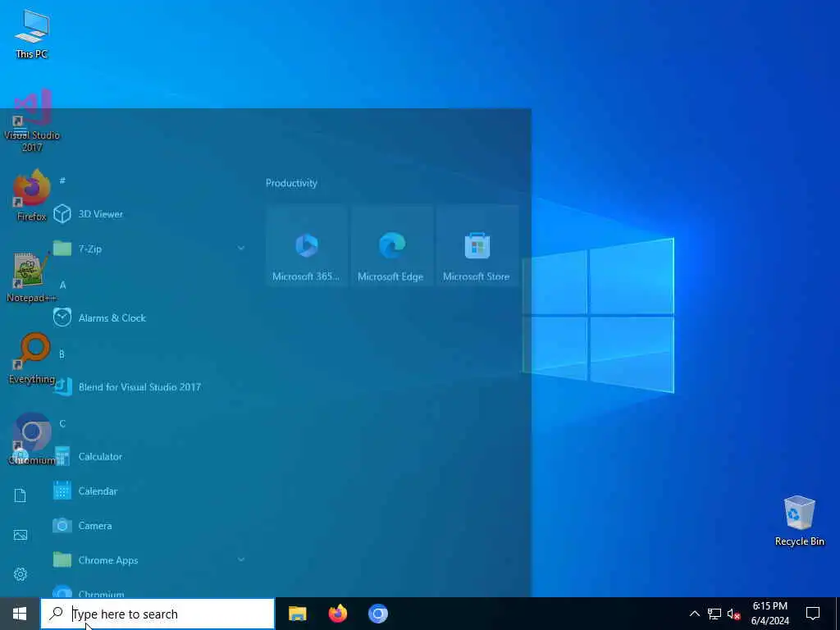This screenshot has height=630, width=840.
Task: Open the Microsoft Store tile
Action: tap(477, 246)
